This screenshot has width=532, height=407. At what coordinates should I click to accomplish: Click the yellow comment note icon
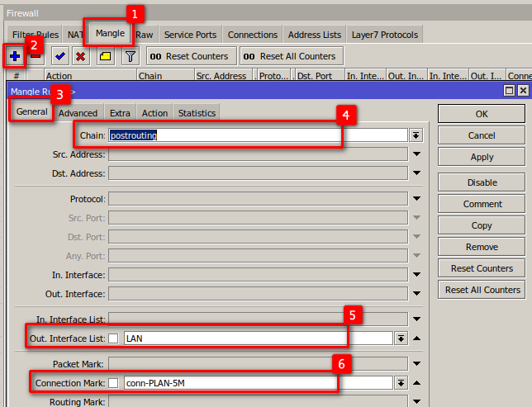(105, 56)
